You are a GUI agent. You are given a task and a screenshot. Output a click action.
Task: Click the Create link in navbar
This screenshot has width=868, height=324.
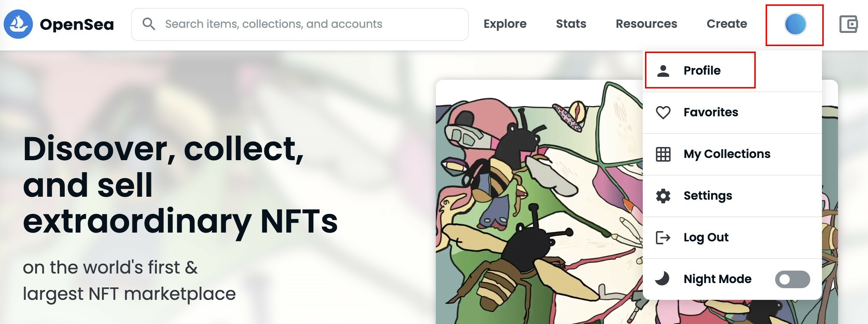tap(727, 24)
